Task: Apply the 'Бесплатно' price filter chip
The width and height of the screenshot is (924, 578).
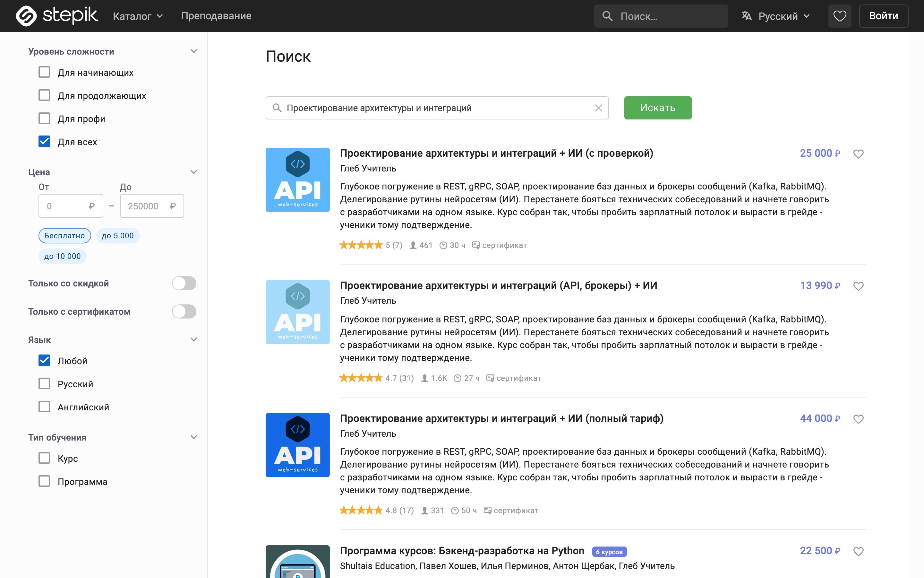Action: 64,236
